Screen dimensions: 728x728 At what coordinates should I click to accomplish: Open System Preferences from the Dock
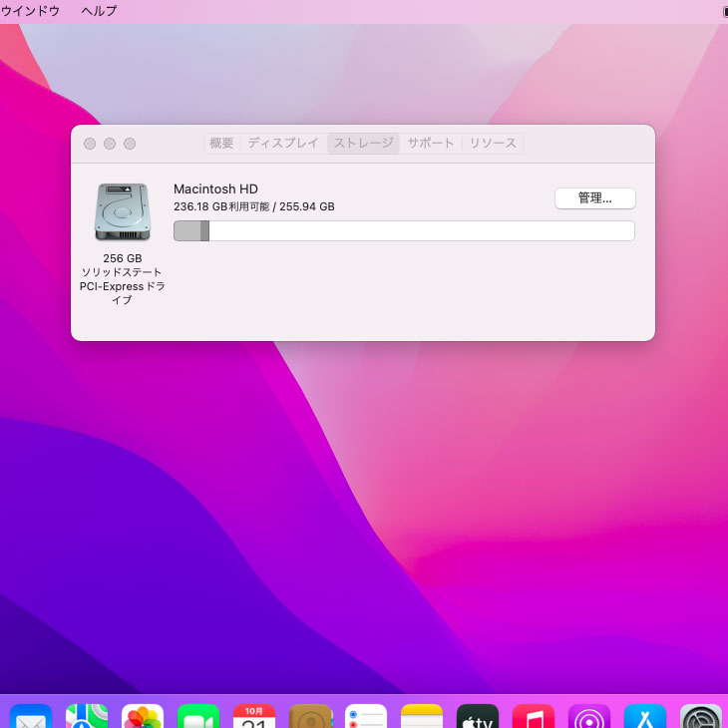pos(701,716)
